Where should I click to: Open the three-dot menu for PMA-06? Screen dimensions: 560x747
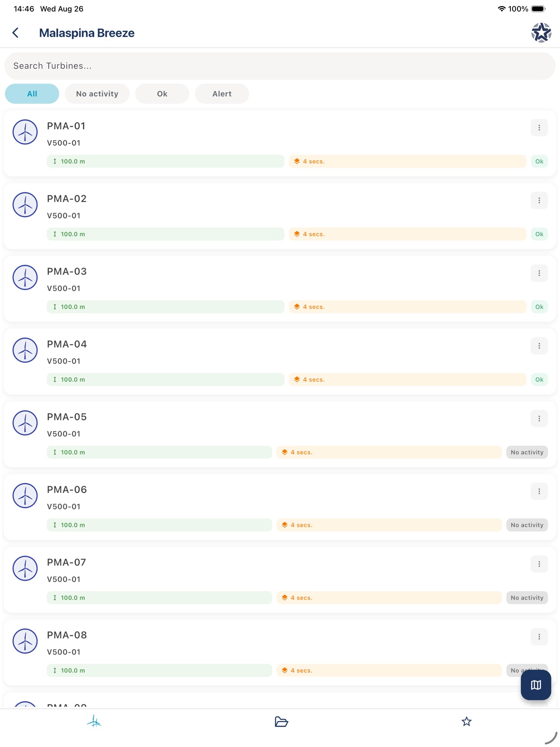coord(539,491)
